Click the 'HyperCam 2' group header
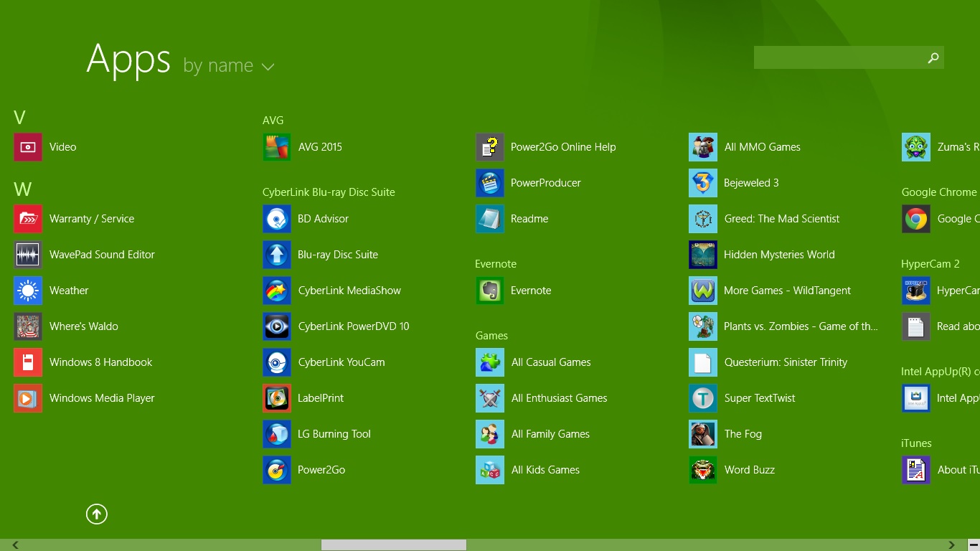 pos(930,264)
